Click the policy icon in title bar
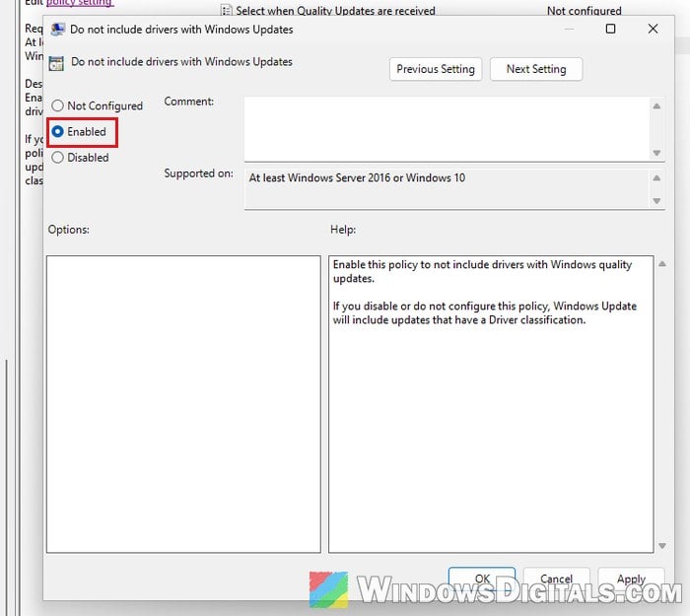This screenshot has height=616, width=690. tap(57, 30)
